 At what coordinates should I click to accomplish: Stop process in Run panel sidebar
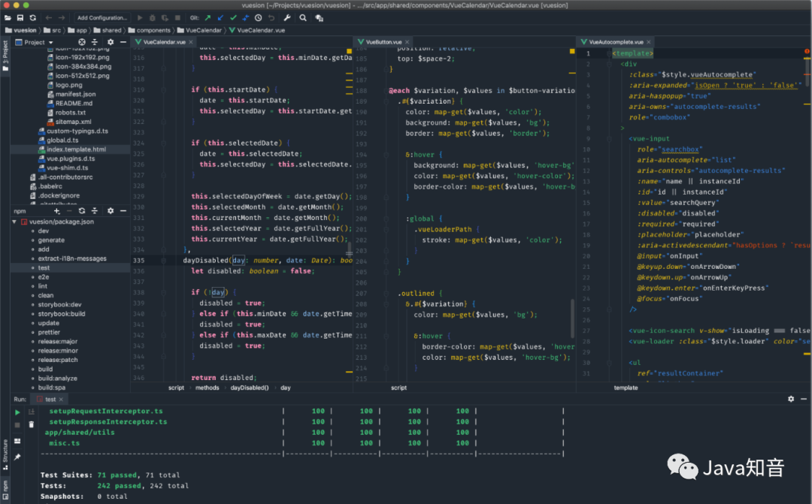pyautogui.click(x=17, y=425)
